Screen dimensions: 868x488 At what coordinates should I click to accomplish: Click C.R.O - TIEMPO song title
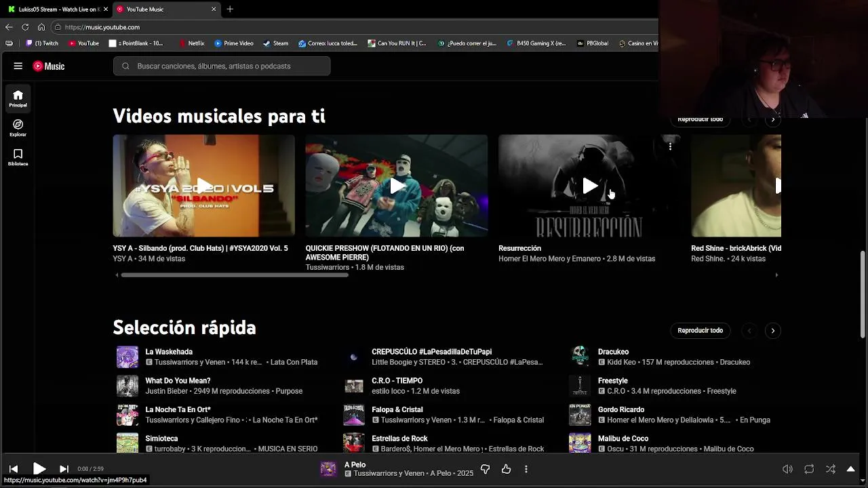coord(397,381)
